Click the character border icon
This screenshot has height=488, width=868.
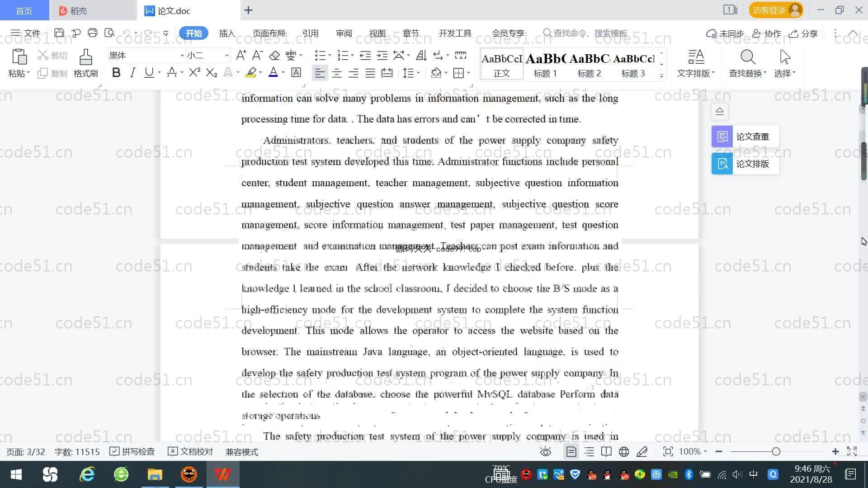tap(296, 73)
